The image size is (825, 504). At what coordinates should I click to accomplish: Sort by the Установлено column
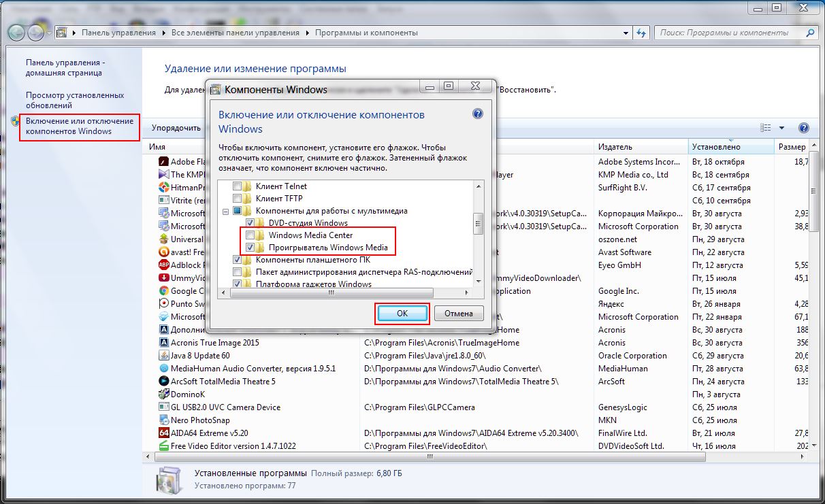(x=731, y=147)
